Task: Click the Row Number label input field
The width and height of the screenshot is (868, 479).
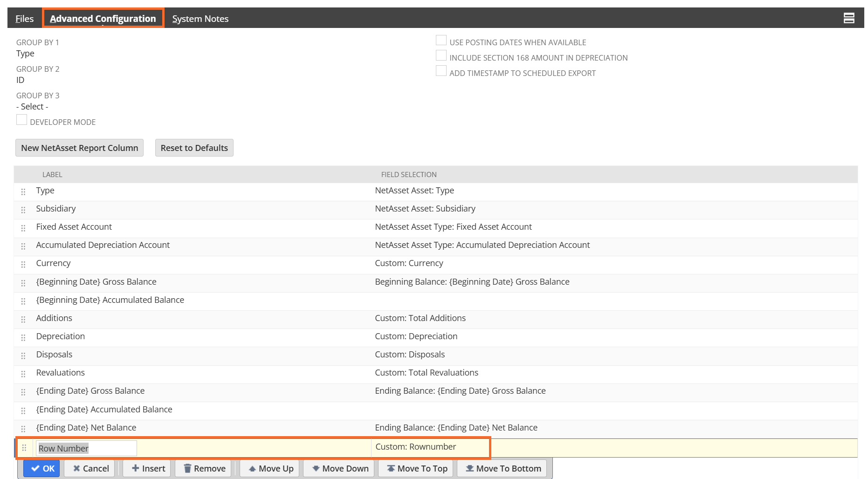Action: [86, 448]
